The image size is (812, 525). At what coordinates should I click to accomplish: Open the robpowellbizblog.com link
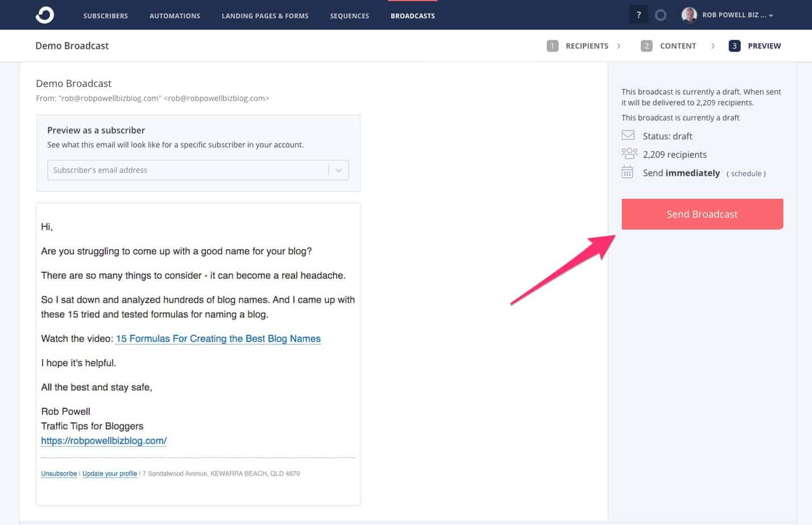click(x=104, y=440)
